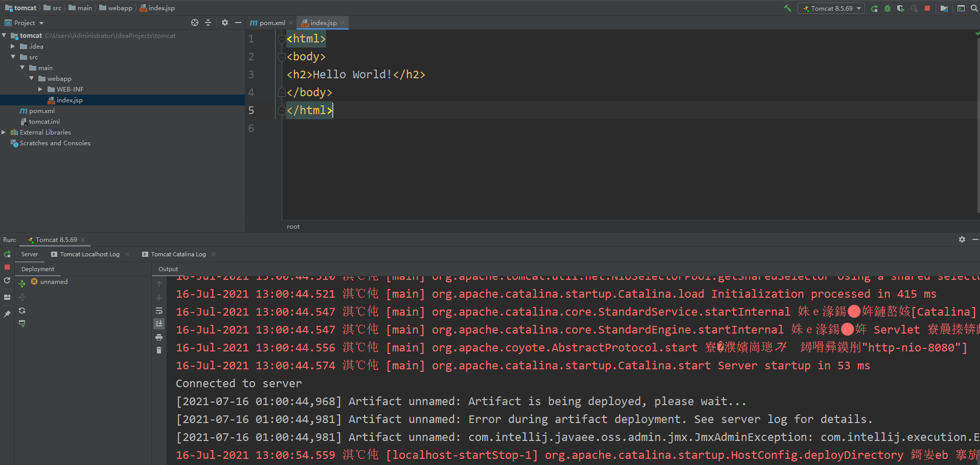Place cursor on Hello World line in editor
Viewport: 980px width, 465px height.
click(356, 75)
